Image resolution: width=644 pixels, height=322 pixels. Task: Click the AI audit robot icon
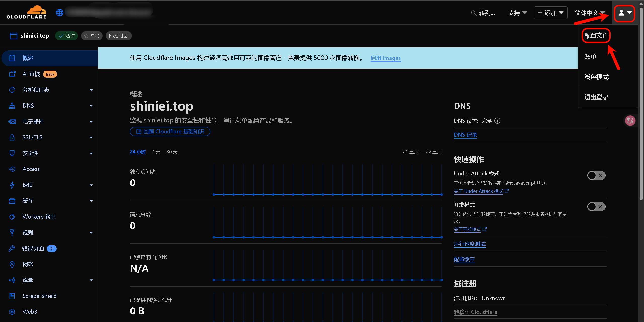click(12, 74)
